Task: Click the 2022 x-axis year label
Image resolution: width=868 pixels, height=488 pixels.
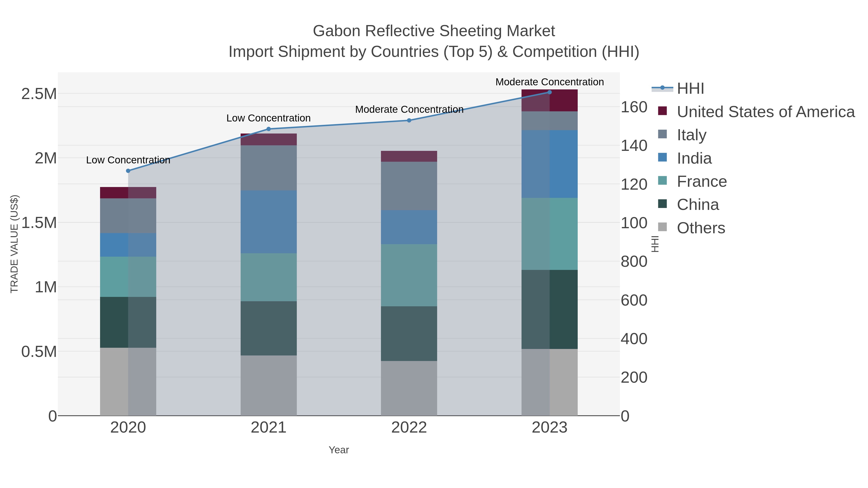Action: point(409,428)
